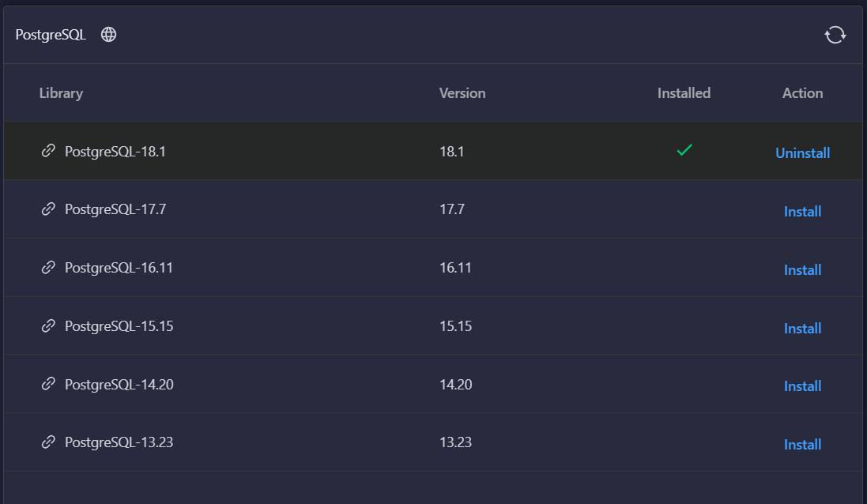Click the Version column header
Image resolution: width=867 pixels, height=504 pixels.
462,93
